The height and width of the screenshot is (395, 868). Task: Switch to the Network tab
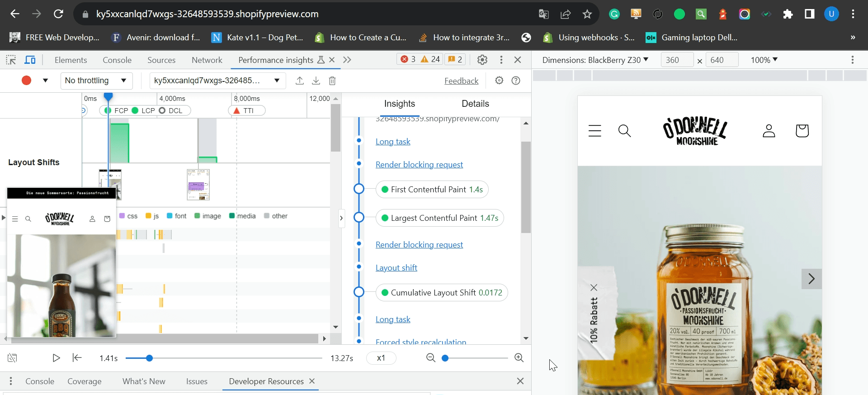click(x=207, y=60)
